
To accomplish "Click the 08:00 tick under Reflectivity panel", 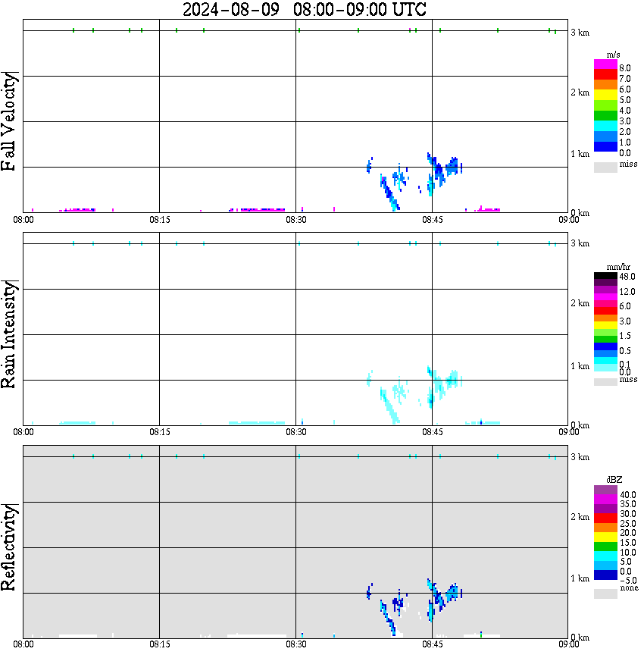I will click(23, 644).
